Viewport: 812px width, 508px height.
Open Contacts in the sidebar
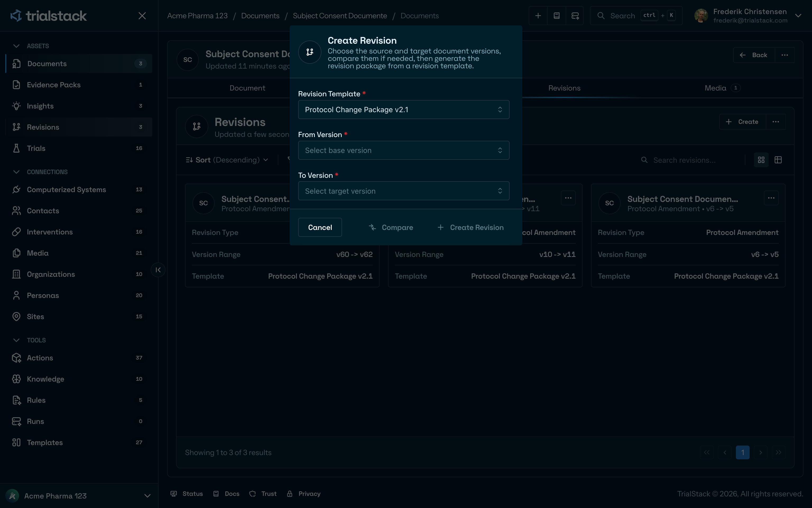79,211
